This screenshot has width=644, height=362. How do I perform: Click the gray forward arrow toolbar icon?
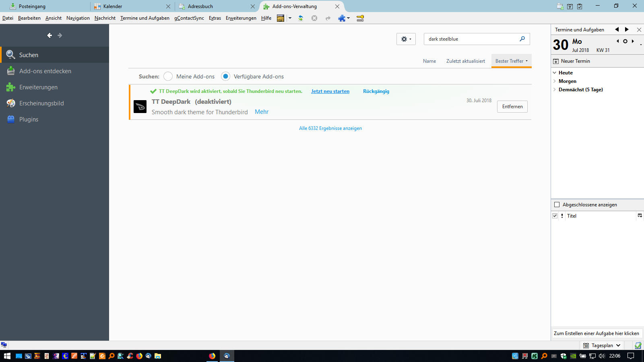(328, 18)
